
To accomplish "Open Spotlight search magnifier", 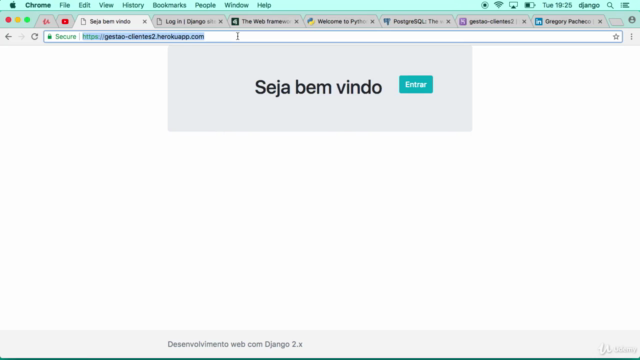I will tap(610, 5).
